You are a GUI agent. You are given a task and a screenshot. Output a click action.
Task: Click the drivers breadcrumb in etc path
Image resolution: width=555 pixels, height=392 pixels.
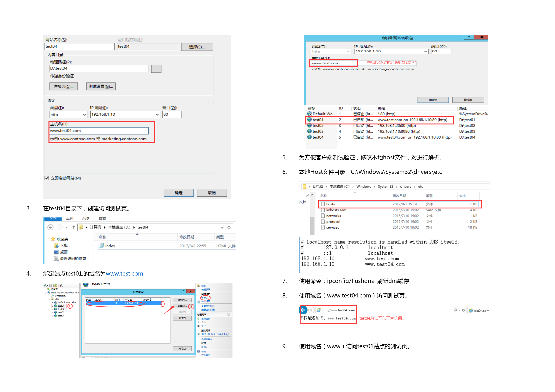(405, 186)
